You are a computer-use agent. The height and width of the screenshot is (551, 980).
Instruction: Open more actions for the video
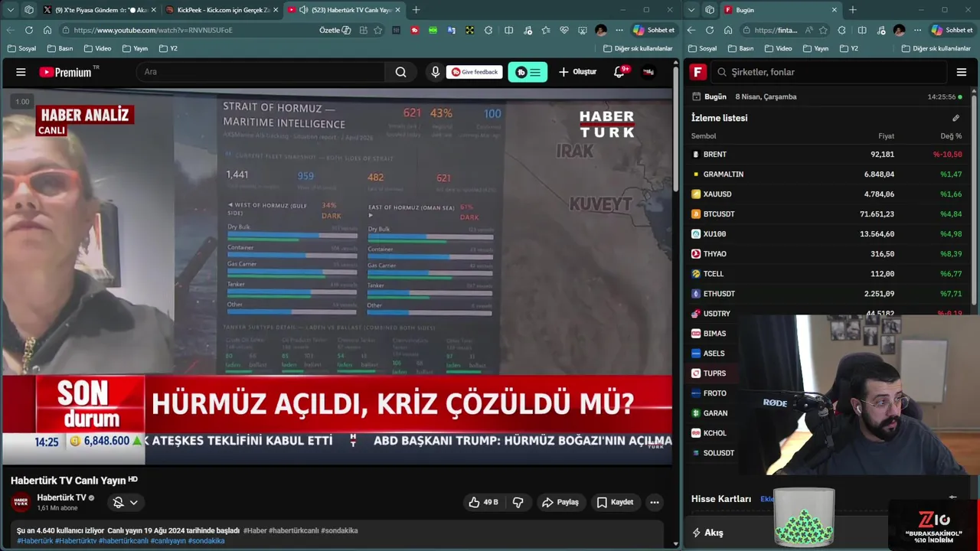click(654, 502)
